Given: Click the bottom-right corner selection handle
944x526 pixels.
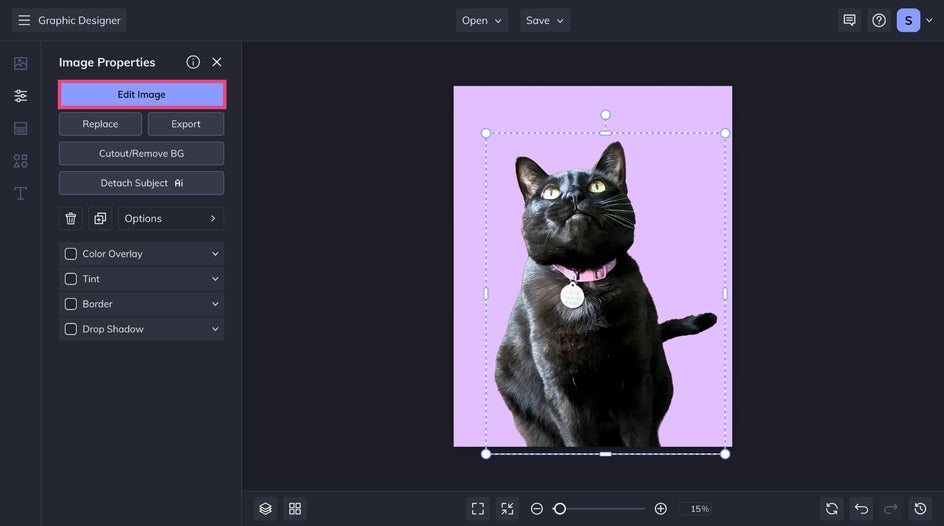Looking at the screenshot, I should click(725, 454).
